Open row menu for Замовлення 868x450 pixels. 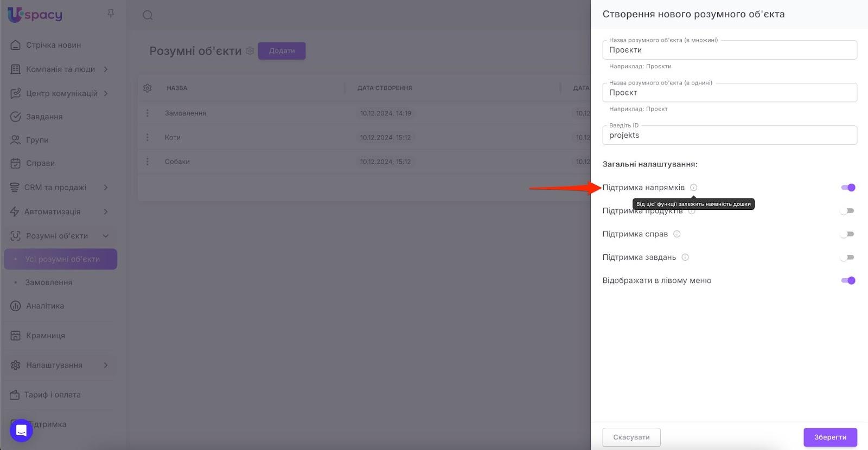click(147, 113)
